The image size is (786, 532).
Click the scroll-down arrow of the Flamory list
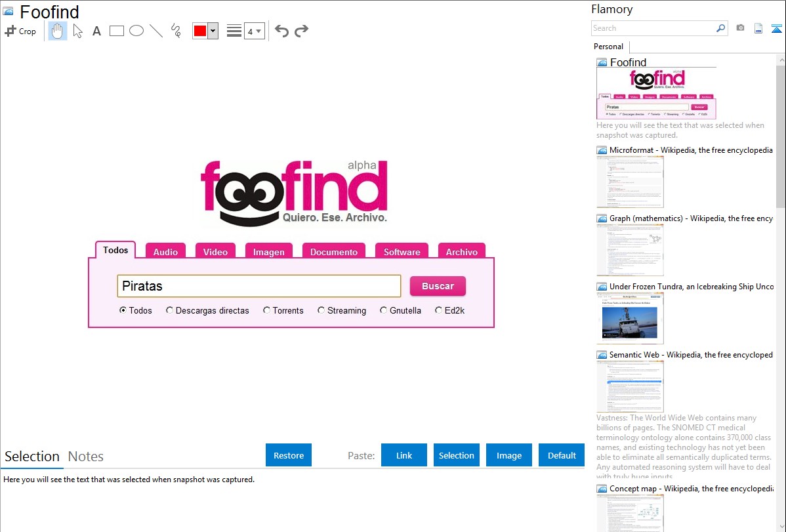(x=781, y=527)
